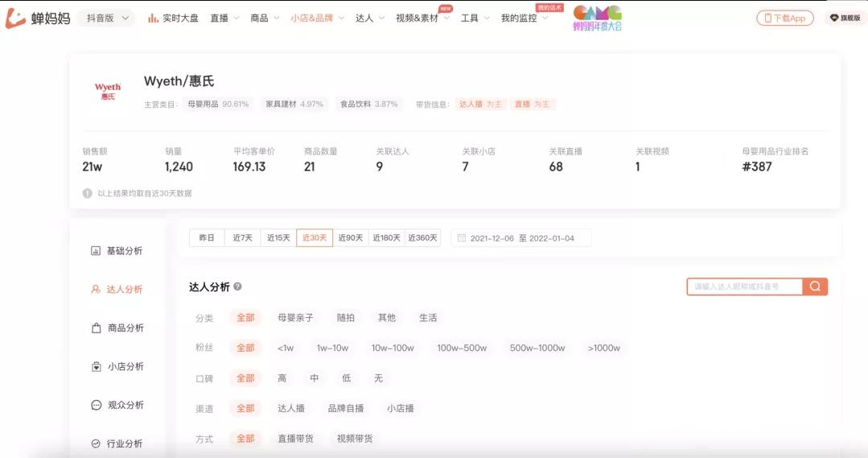This screenshot has height=458, width=868.
Task: Click the 母婴用品 90.61% category tag
Action: point(218,104)
